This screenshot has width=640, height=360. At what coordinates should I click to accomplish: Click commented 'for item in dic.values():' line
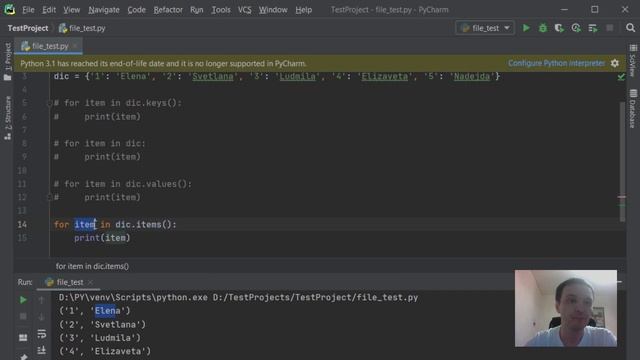tap(122, 184)
